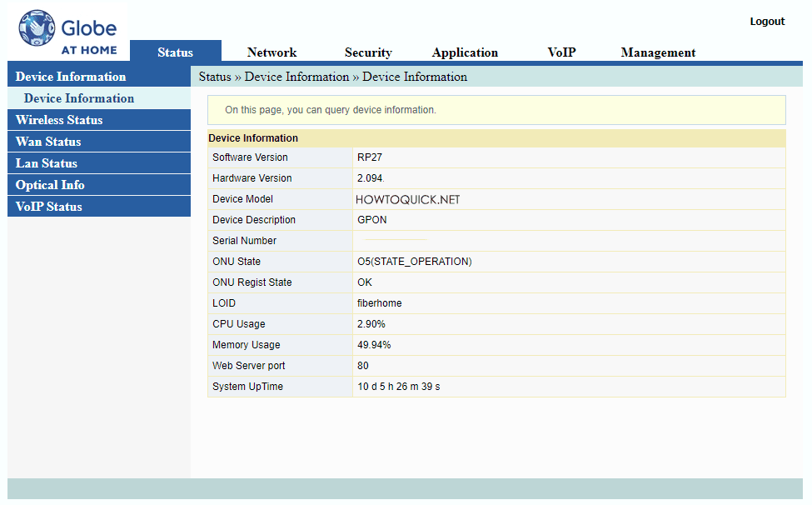Switch to the Security tab
This screenshot has width=812, height=505.
367,52
